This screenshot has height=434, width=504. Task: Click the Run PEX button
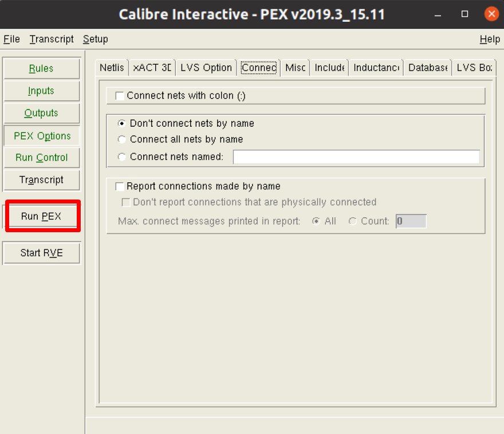click(x=41, y=216)
